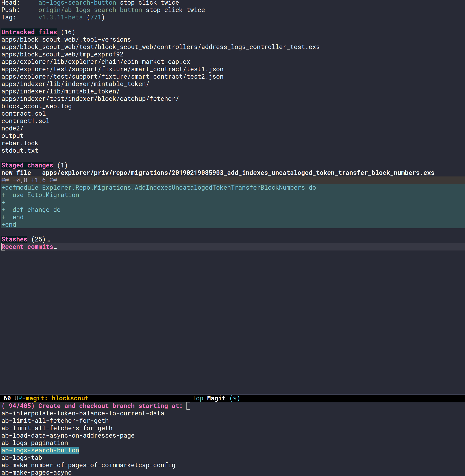
Task: Select ab-logs-search-button branch candidate
Action: 40,450
